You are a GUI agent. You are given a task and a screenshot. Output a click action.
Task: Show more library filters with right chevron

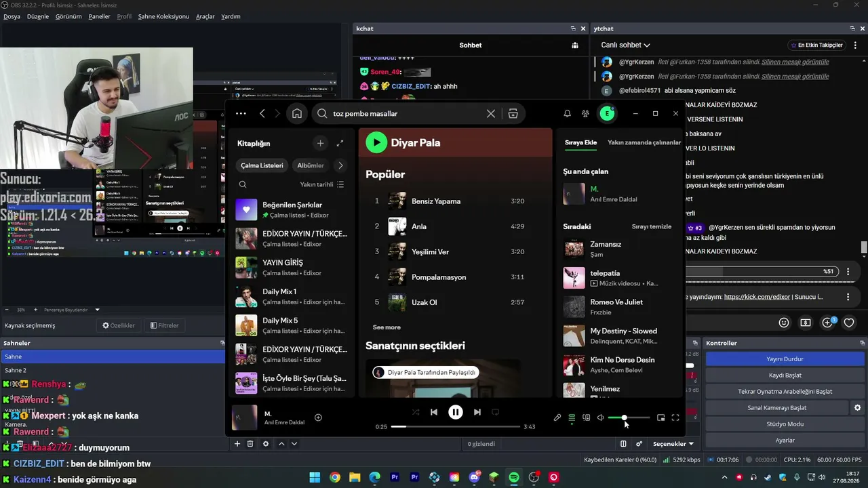340,165
